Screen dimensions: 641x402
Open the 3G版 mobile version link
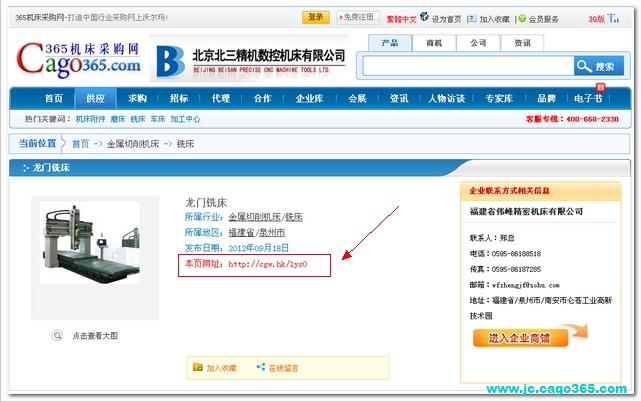[596, 19]
